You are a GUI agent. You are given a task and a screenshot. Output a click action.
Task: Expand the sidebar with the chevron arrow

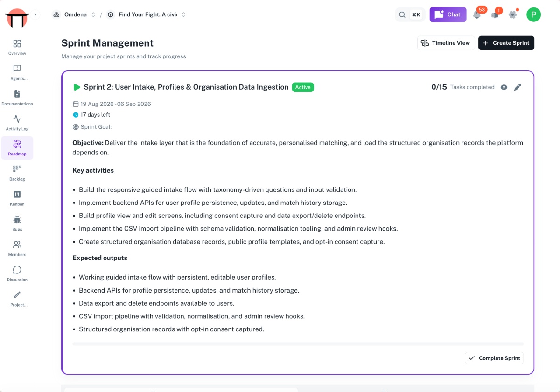tap(35, 14)
